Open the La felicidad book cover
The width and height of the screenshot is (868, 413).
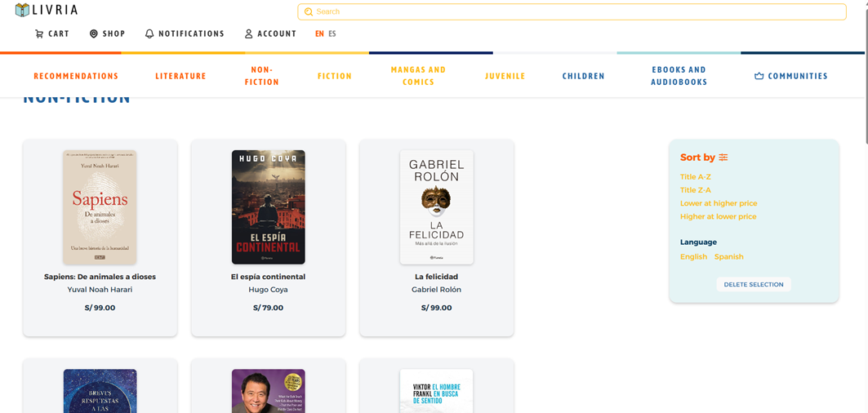[x=436, y=207]
